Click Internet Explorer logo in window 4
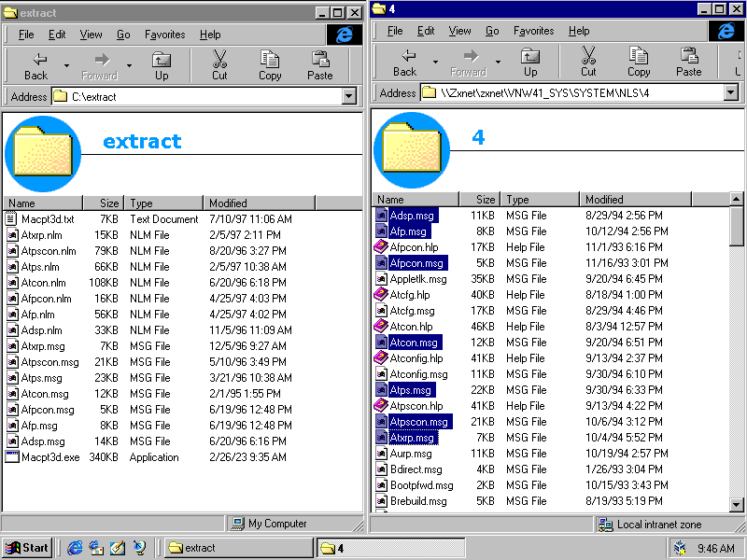 (x=726, y=31)
